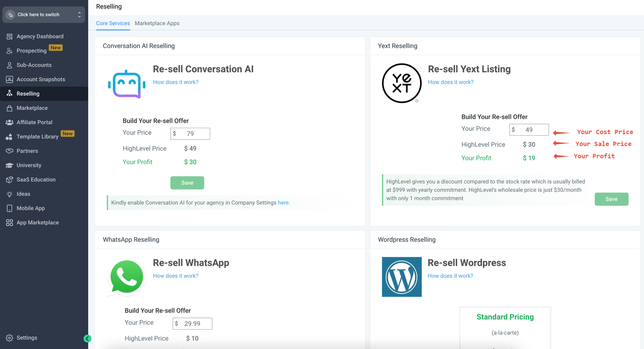Open University graduation cap icon

10,165
